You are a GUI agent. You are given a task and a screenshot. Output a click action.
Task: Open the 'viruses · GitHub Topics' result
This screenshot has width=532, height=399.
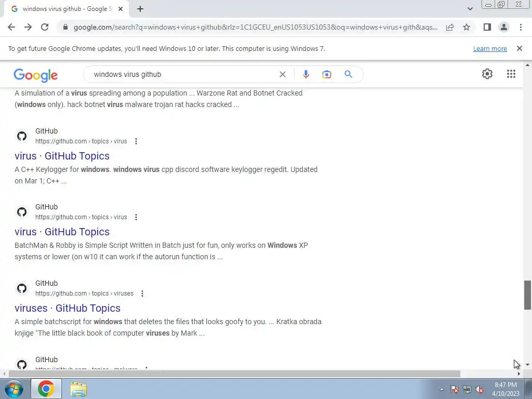tap(68, 308)
